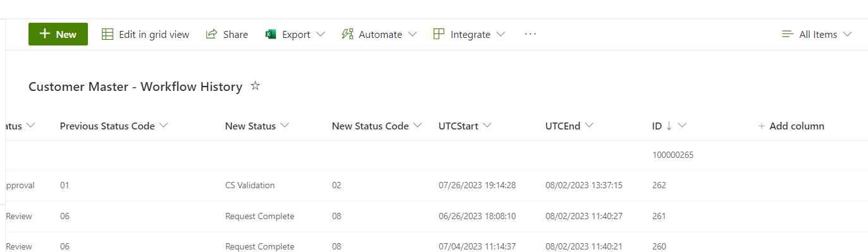868x252 pixels.
Task: Favorite the list with star icon
Action: [x=256, y=86]
